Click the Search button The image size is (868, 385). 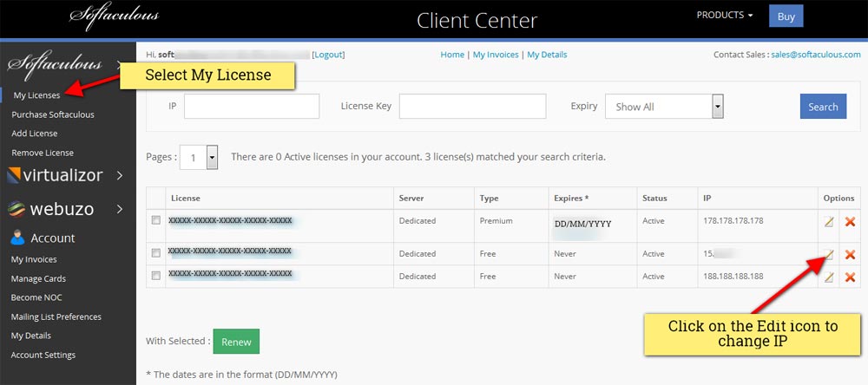point(823,107)
